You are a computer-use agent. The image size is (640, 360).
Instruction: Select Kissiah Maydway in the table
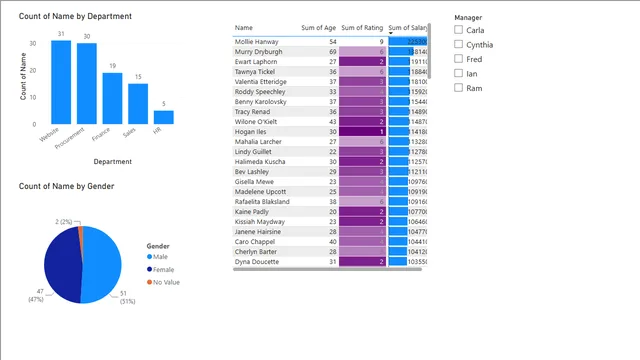click(260, 222)
